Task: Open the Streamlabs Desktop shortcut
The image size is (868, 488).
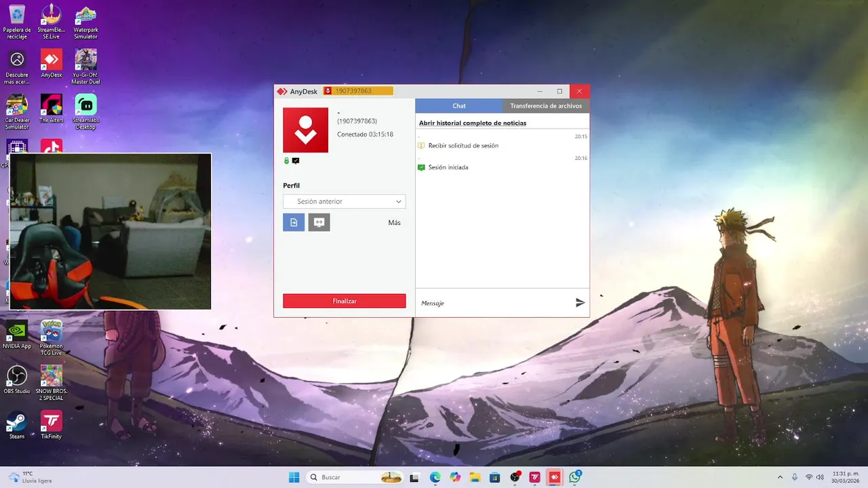Action: pos(85,112)
